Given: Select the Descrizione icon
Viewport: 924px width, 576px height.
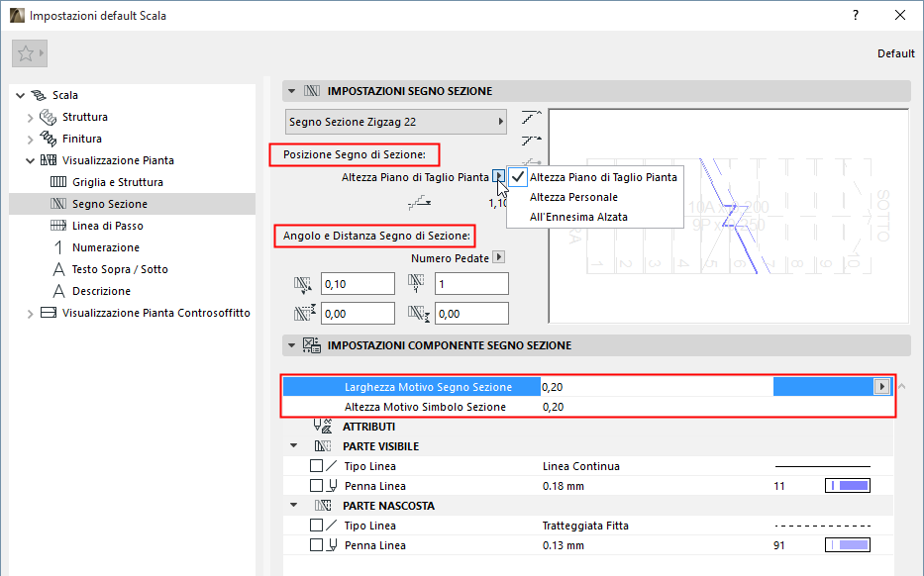Looking at the screenshot, I should click(58, 291).
